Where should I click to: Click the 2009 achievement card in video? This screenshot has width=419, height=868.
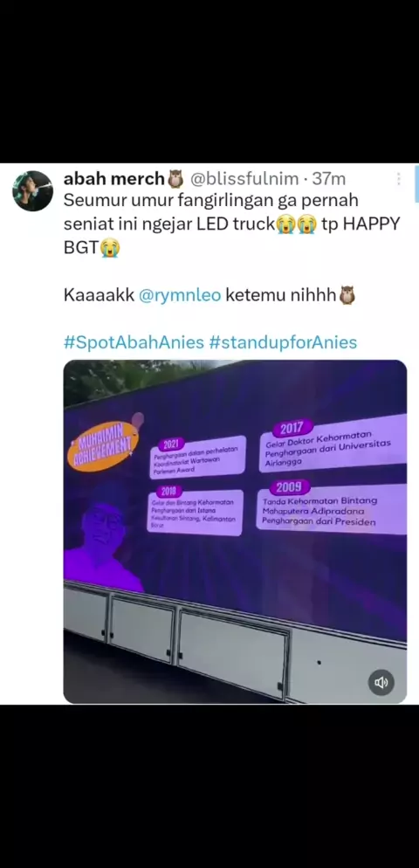(x=331, y=506)
